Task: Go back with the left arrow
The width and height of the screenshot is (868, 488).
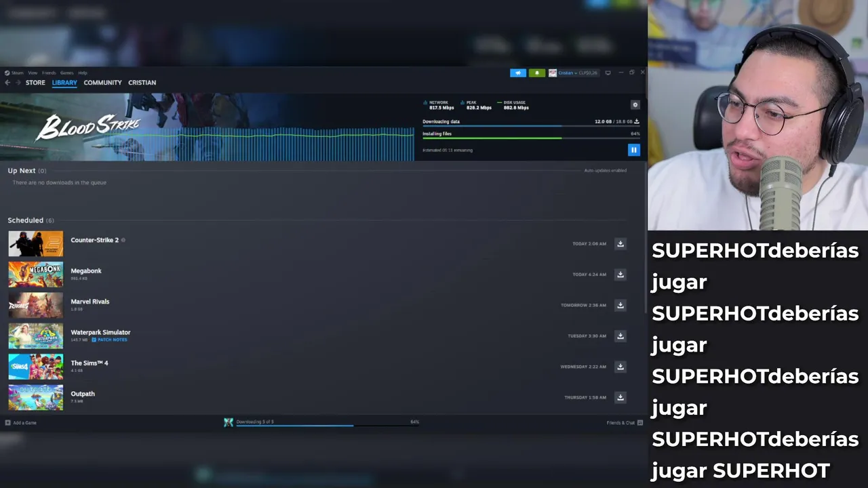Action: coord(7,83)
